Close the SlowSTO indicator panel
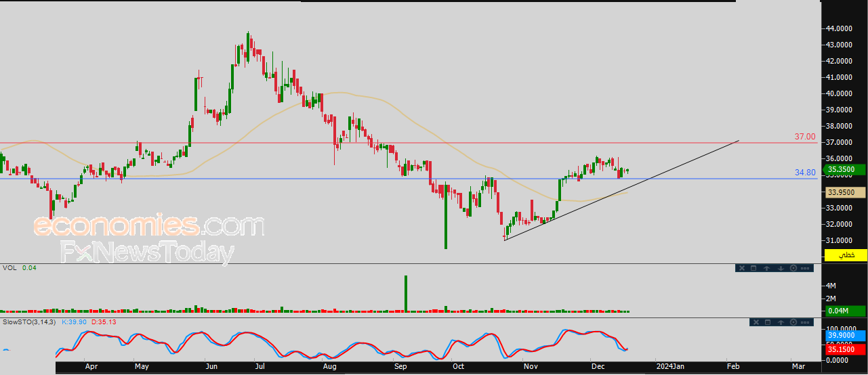The height and width of the screenshot is (375, 868). tap(756, 322)
